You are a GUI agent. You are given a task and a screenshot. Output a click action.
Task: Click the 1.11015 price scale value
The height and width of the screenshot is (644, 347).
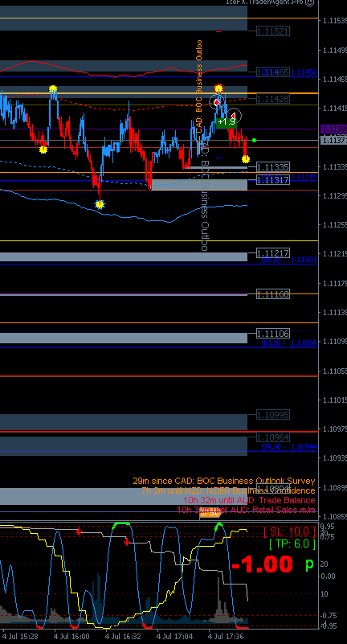coord(335,400)
